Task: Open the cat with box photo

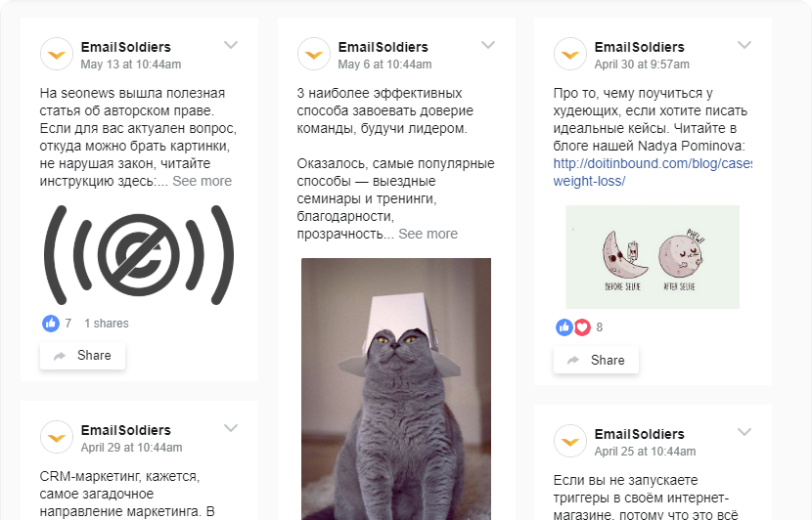Action: (x=396, y=389)
